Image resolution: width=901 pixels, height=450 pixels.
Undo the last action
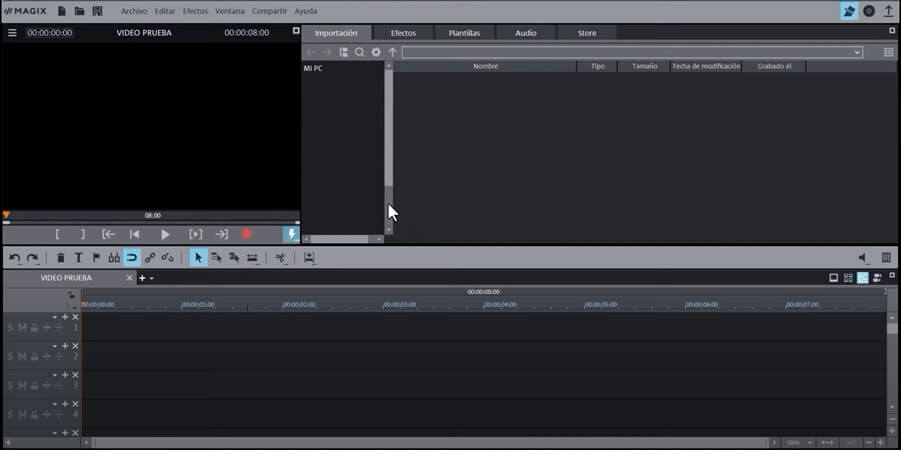pos(15,258)
